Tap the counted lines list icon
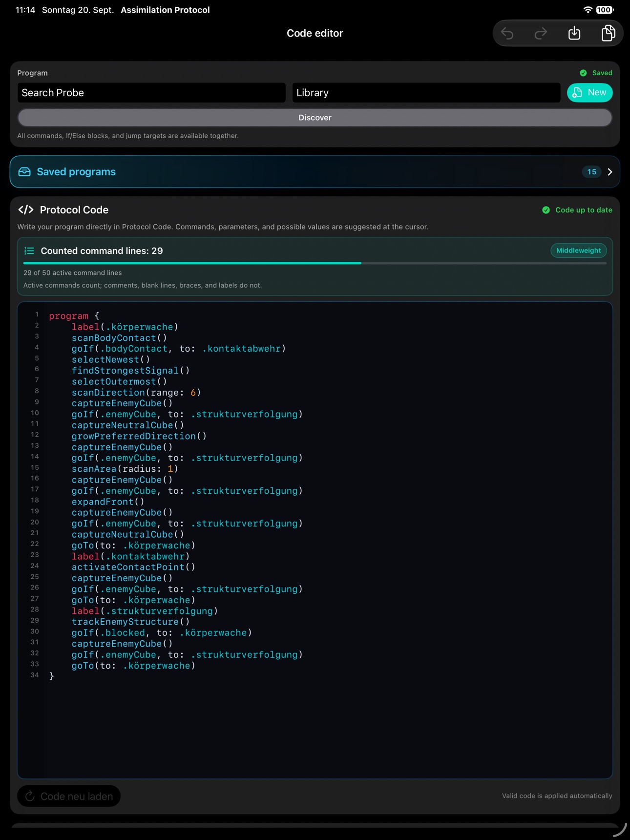This screenshot has width=630, height=840. pyautogui.click(x=29, y=251)
